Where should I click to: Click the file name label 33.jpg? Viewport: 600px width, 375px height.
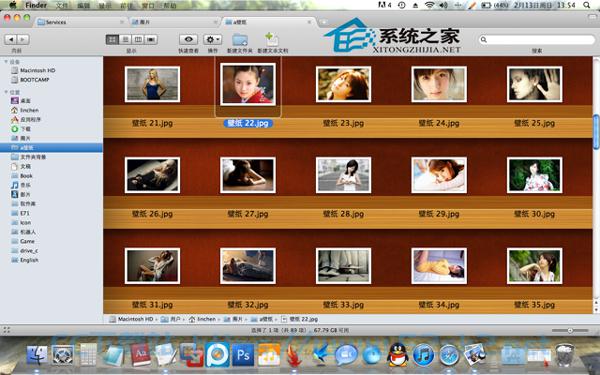(343, 305)
